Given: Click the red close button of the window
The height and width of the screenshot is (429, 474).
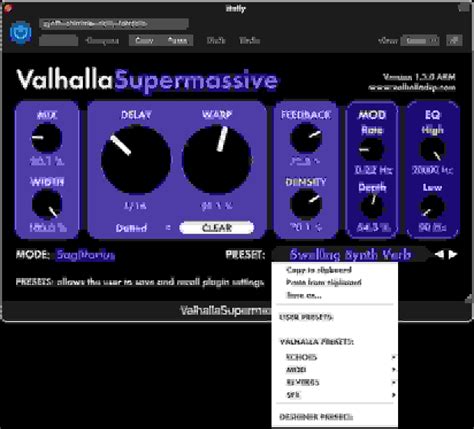Looking at the screenshot, I should pos(9,8).
